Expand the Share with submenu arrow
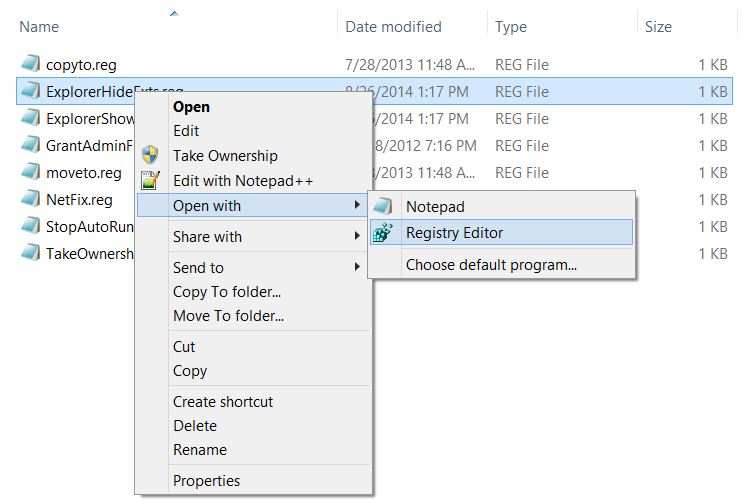The width and height of the screenshot is (747, 500). pos(357,237)
